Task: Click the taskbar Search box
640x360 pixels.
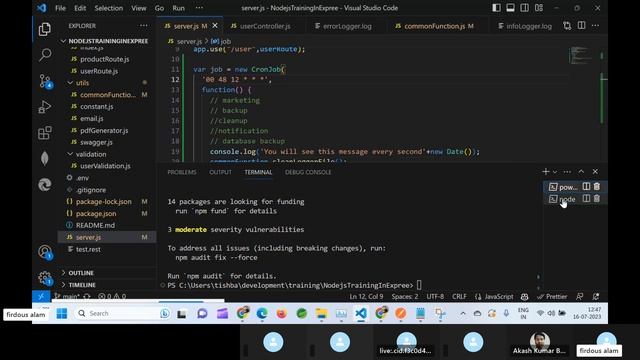Action: pyautogui.click(x=123, y=313)
